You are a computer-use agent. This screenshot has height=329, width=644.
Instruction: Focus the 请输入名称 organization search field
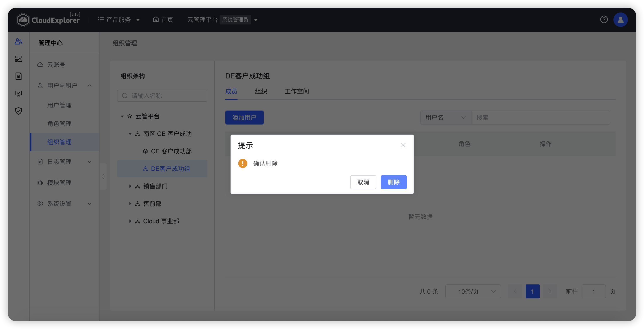pos(162,95)
